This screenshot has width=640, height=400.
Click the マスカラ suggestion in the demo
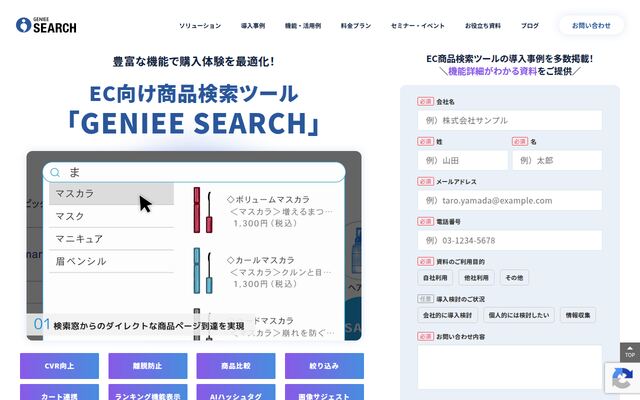click(x=111, y=194)
